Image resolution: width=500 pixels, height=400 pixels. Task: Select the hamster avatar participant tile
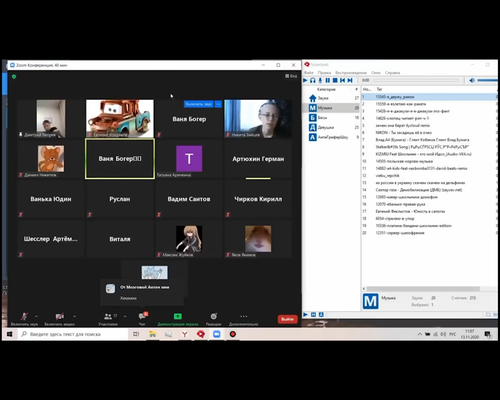(258, 239)
